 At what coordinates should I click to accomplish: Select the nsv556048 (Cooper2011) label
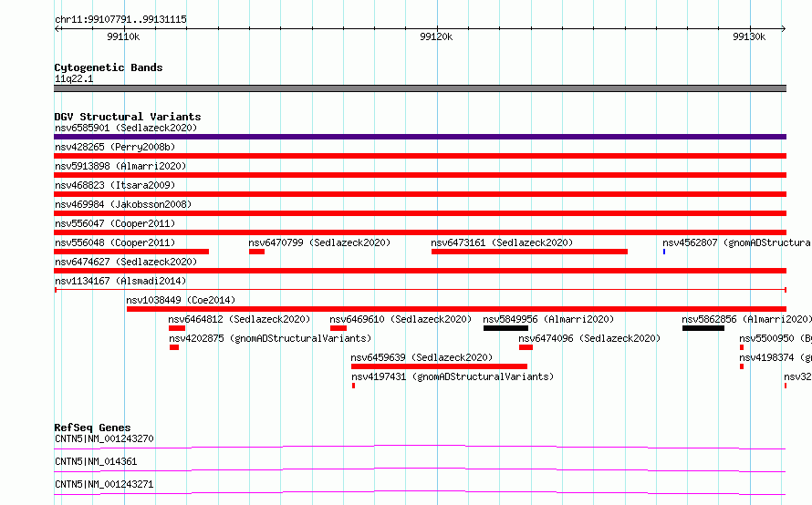pyautogui.click(x=115, y=242)
